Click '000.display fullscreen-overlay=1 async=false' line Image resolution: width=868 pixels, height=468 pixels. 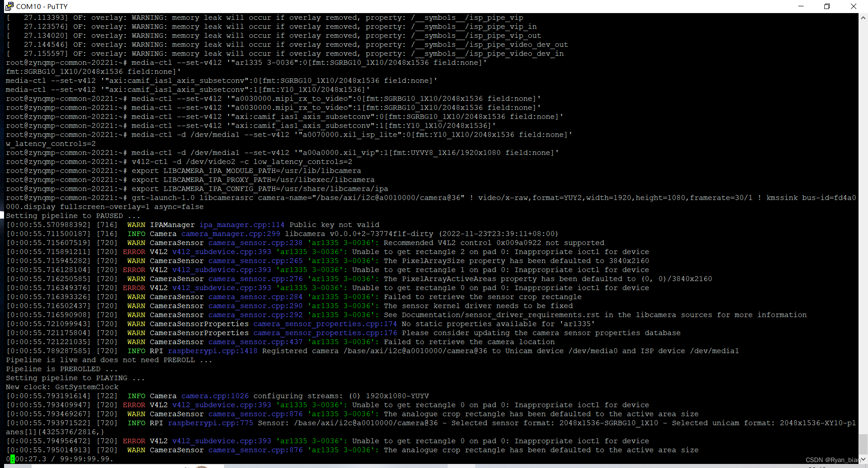coord(105,207)
